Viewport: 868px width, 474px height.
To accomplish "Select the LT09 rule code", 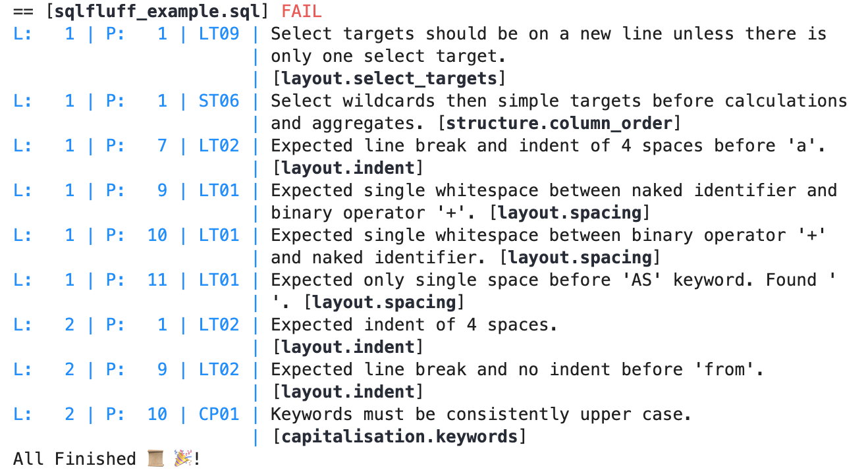I will (219, 34).
